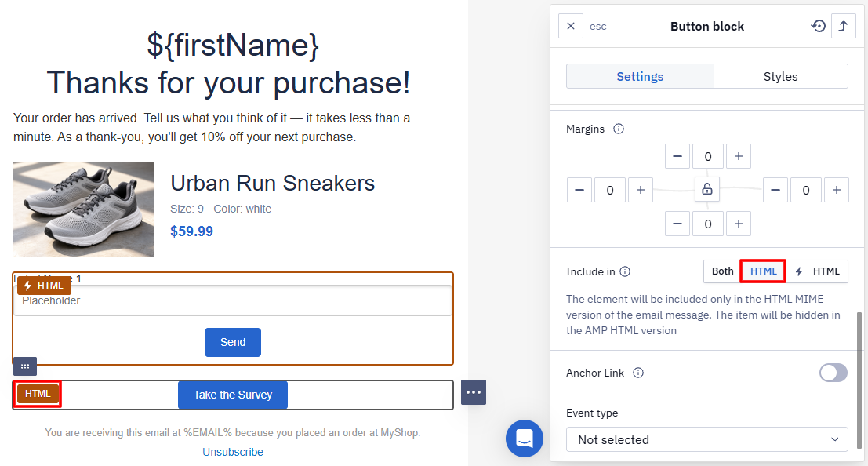Click the right margin value field
The image size is (868, 466).
pos(806,190)
